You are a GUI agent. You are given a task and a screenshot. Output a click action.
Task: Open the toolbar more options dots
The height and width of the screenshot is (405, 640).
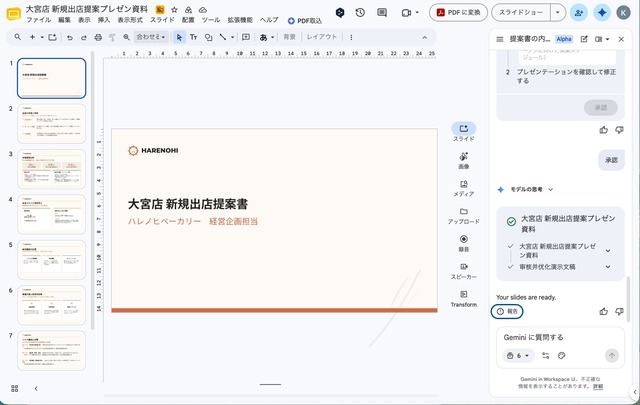click(351, 37)
